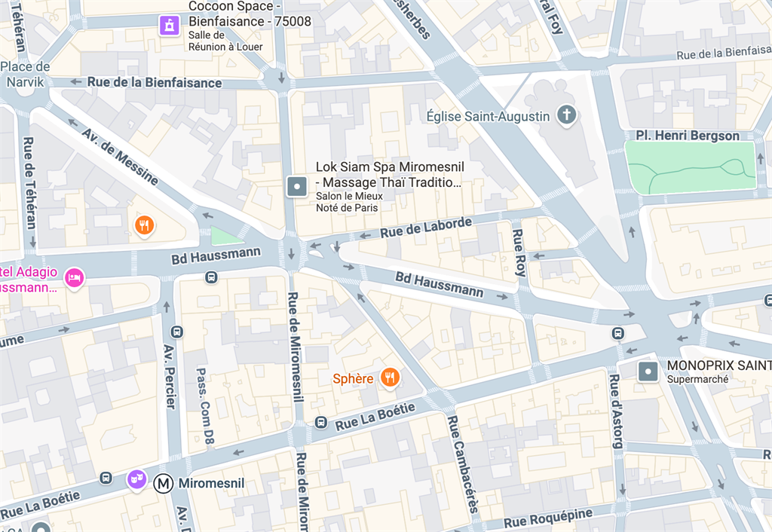Select the bus stop below Bd Haussmann label
772x532 pixels.
pos(211,277)
